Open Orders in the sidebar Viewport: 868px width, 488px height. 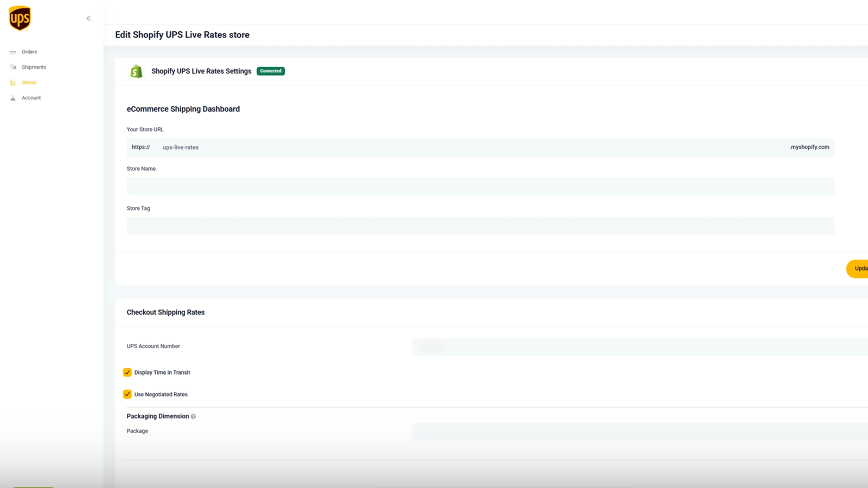click(x=29, y=52)
